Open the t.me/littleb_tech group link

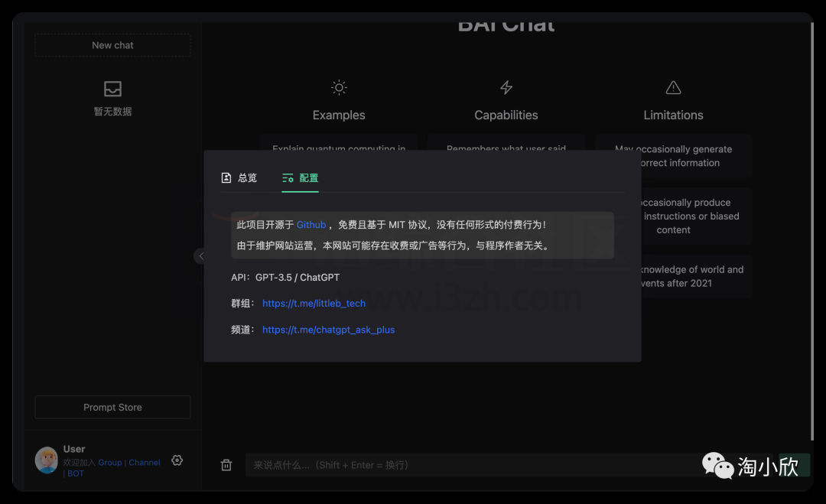(314, 304)
